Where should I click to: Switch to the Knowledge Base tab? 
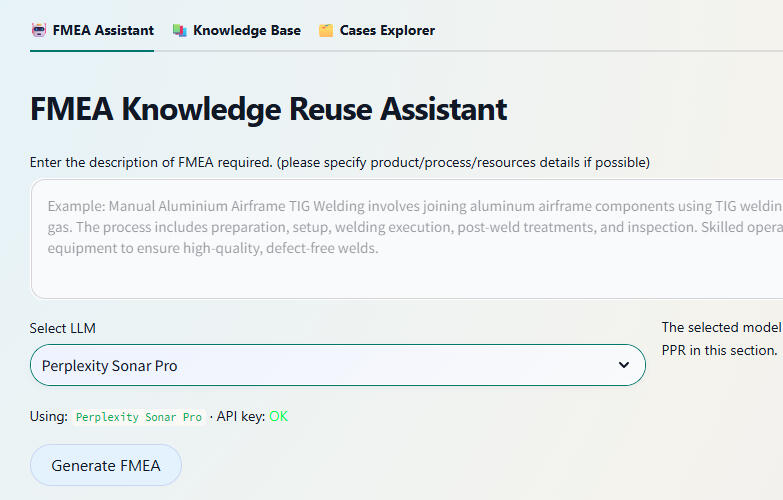246,30
